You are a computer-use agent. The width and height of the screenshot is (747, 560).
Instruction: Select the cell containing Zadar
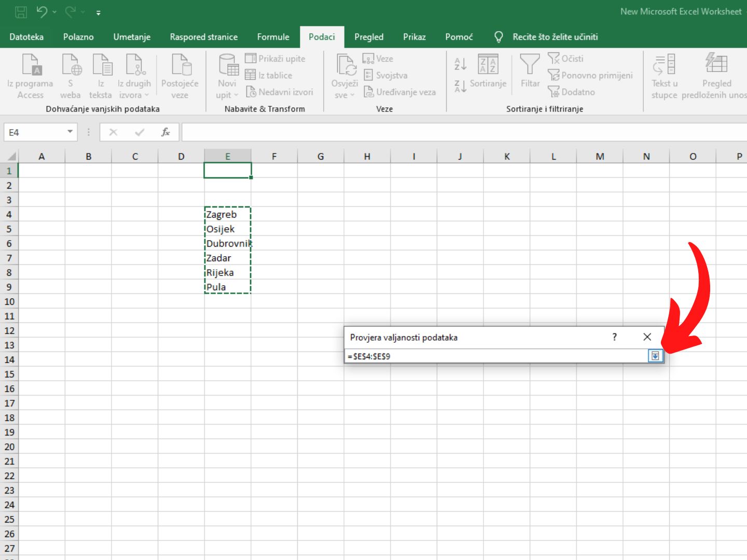(x=228, y=258)
